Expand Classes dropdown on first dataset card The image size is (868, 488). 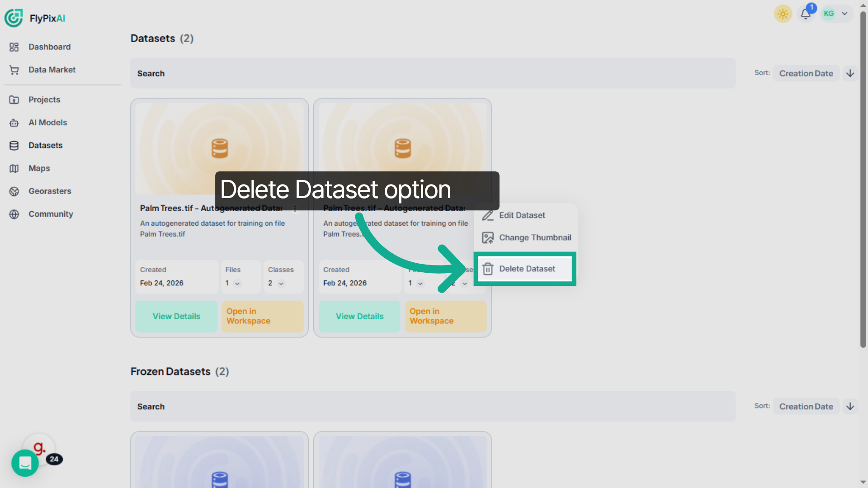(281, 284)
